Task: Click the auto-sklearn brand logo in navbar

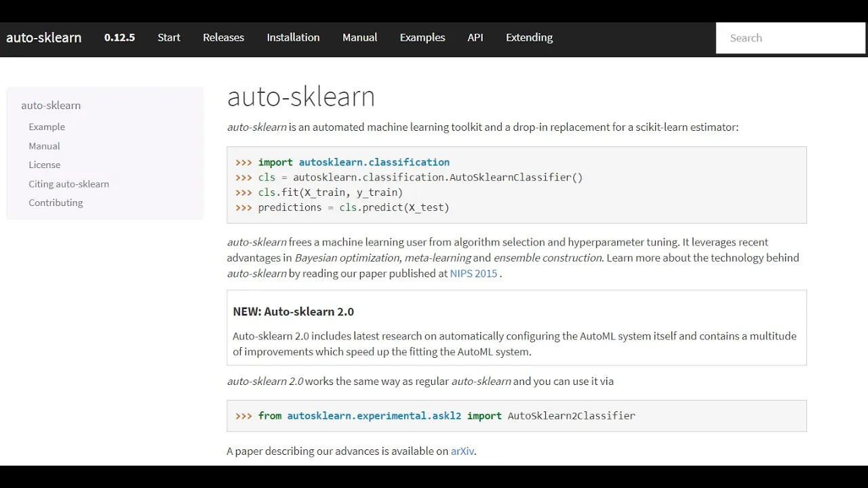Action: [x=44, y=38]
